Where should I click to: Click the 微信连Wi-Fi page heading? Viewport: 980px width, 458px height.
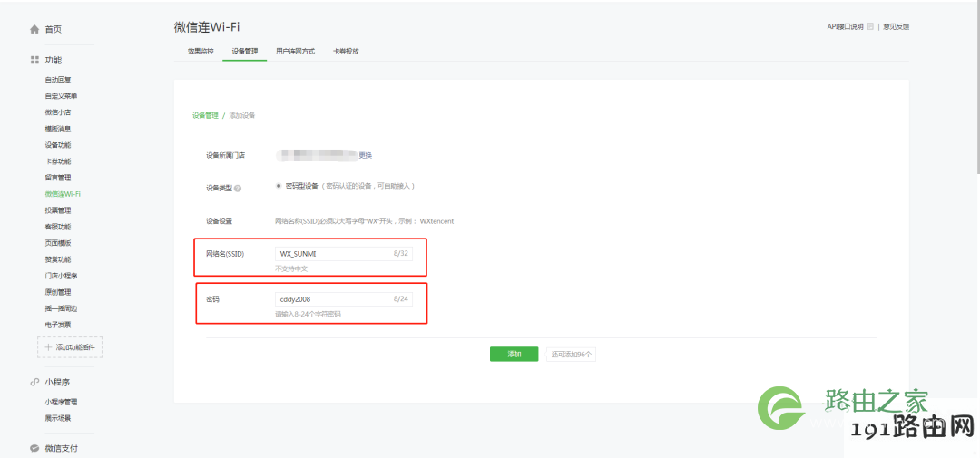(x=207, y=27)
